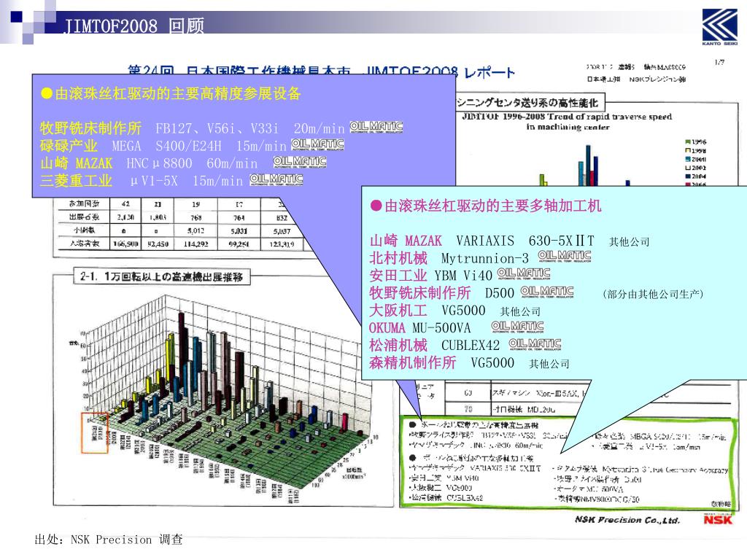747x560 pixels.
Task: Select the 60m/min speed value
Action: tap(231, 164)
